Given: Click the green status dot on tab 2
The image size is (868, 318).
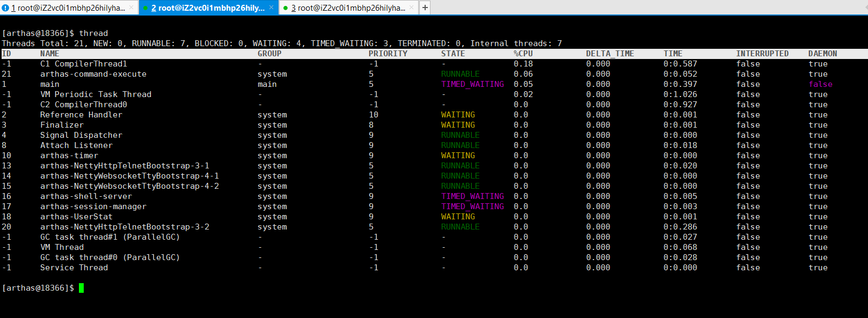Looking at the screenshot, I should pos(145,8).
